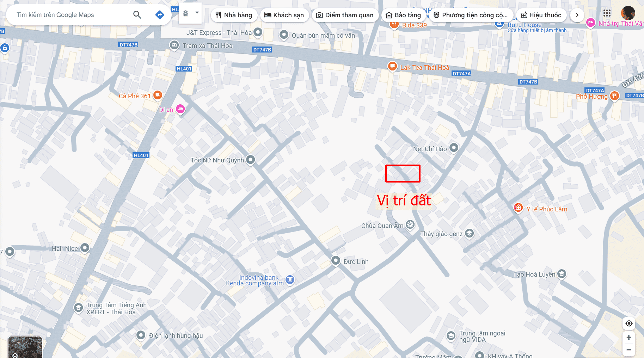The width and height of the screenshot is (644, 358).
Task: Open the Lak Tea Thái Hoà marker
Action: [x=392, y=66]
